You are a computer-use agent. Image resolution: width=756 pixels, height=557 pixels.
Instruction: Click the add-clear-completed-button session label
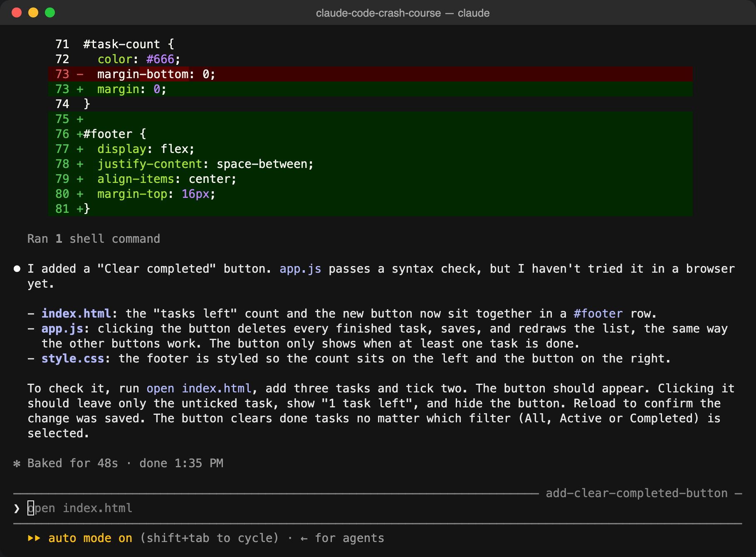[x=637, y=493]
